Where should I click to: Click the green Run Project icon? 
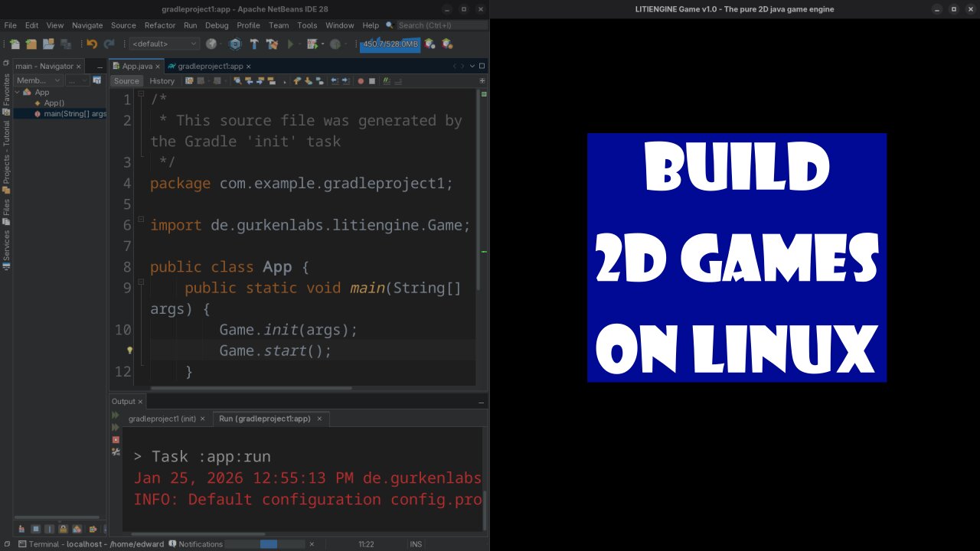(x=290, y=44)
